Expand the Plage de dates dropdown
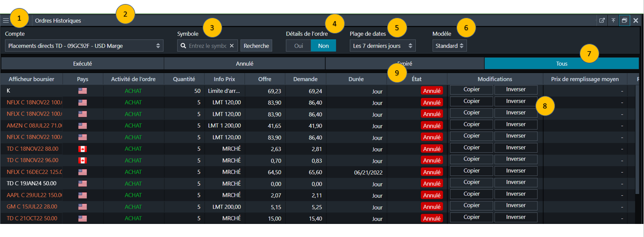Screen dimensions: 644x237 pyautogui.click(x=383, y=46)
